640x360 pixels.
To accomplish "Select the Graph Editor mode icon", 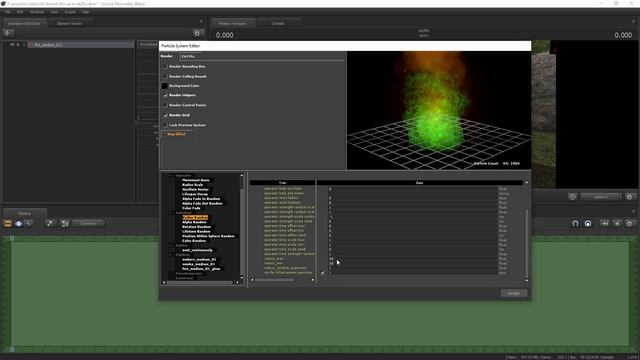I will pos(29,224).
